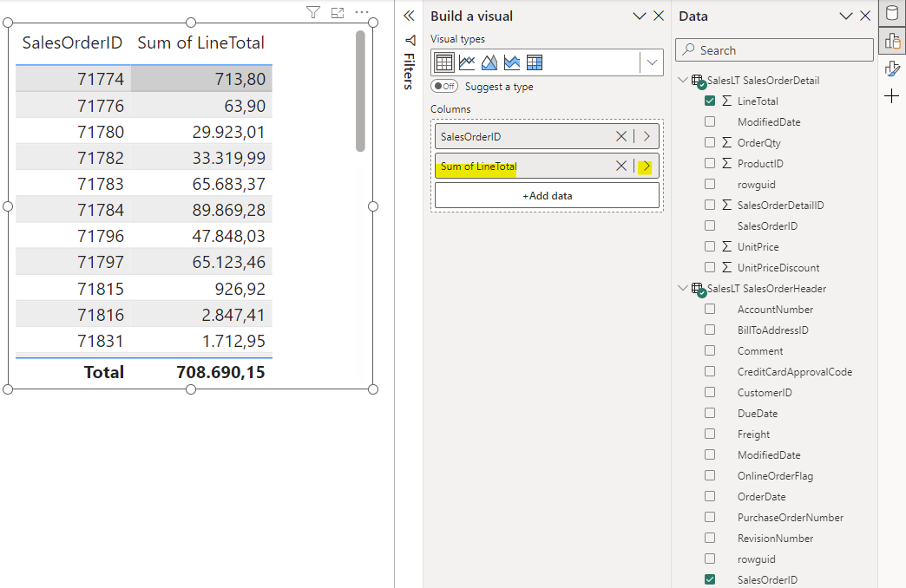
Task: Turn on the Suggest a type toggle
Action: (x=444, y=87)
